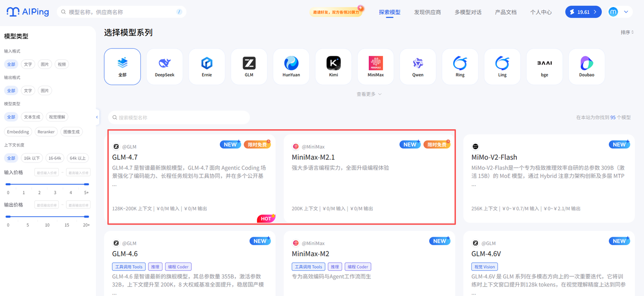Adjust the 输入价格 range slider
The height and width of the screenshot is (296, 644).
coord(48,184)
